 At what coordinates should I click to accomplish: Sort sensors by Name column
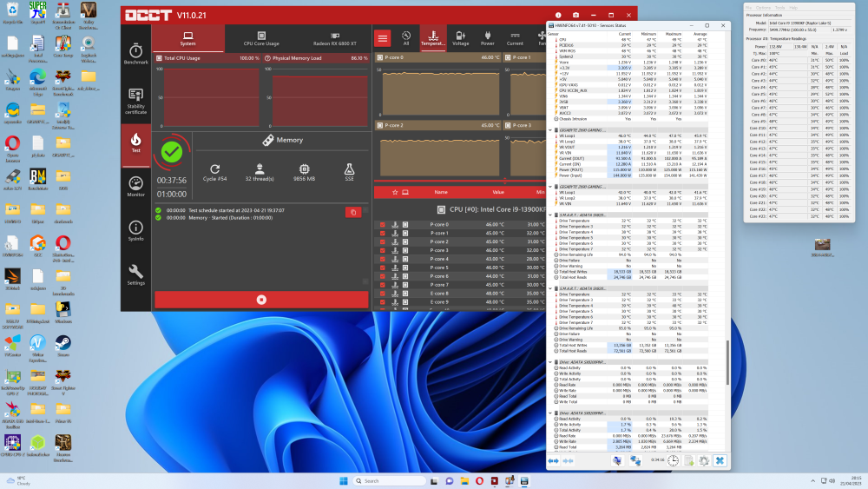pos(441,192)
